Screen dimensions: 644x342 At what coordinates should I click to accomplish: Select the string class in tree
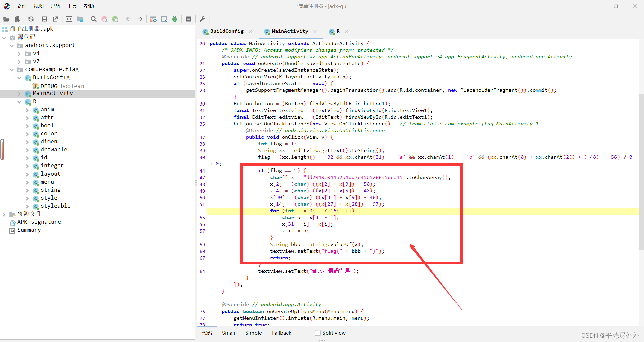coord(51,190)
